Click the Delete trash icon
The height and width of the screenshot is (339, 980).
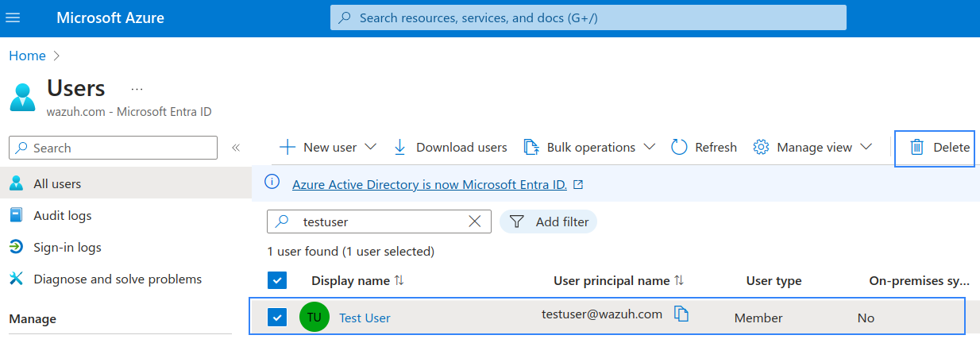(x=916, y=147)
